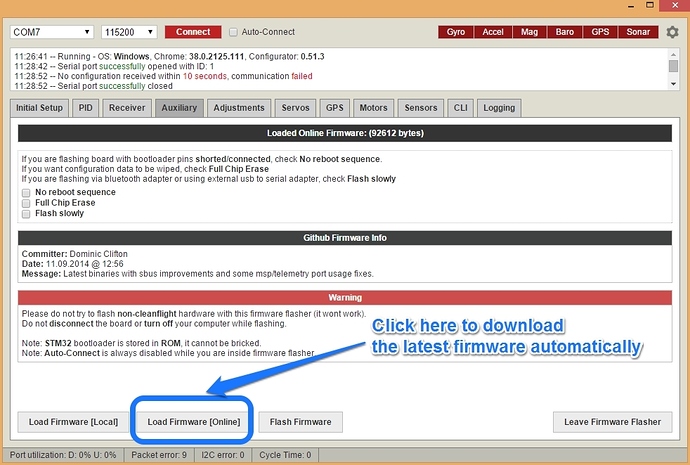This screenshot has height=465, width=690.
Task: Click the Sonar sensor indicator
Action: pyautogui.click(x=638, y=32)
